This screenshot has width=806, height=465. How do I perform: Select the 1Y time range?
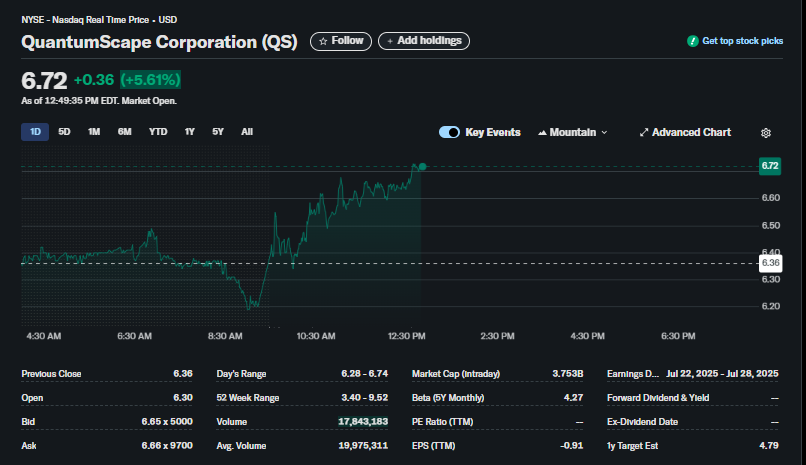pyautogui.click(x=190, y=132)
